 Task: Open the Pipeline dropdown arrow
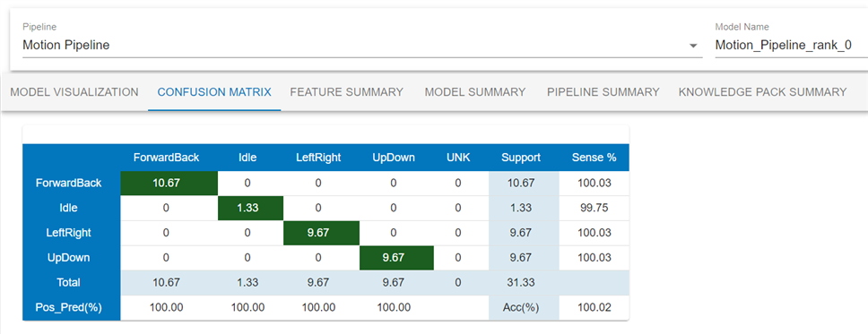tap(693, 47)
